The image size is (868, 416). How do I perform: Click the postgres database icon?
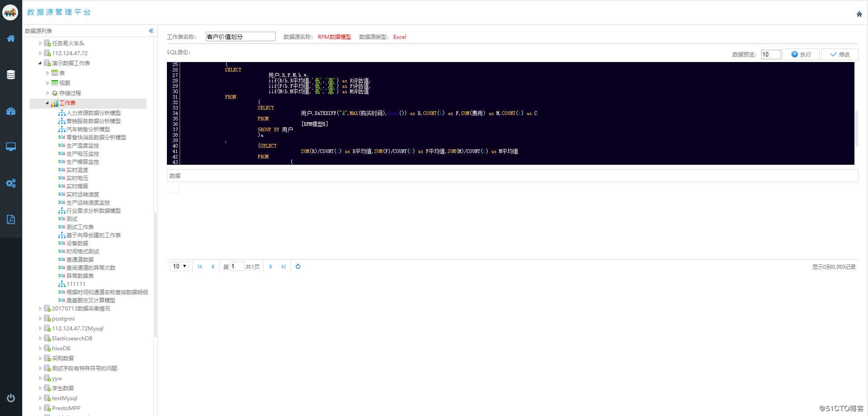(47, 319)
